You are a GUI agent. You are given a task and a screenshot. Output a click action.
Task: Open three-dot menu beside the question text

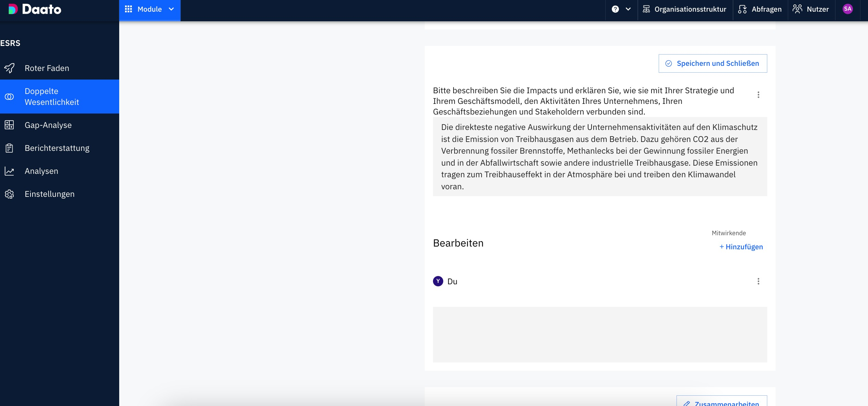[758, 95]
